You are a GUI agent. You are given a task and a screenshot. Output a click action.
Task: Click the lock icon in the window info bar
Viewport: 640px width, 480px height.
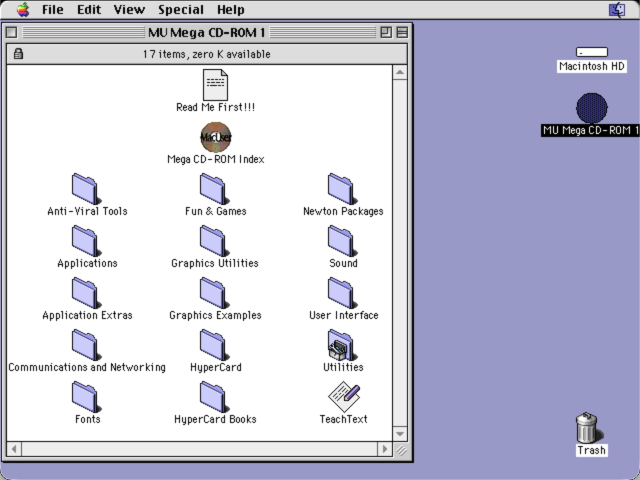18,53
